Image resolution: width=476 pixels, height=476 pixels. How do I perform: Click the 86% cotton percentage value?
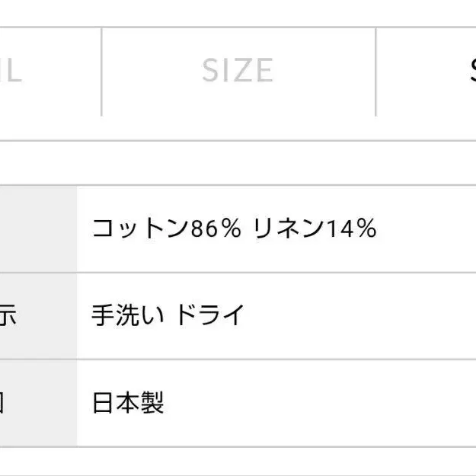pyautogui.click(x=216, y=228)
